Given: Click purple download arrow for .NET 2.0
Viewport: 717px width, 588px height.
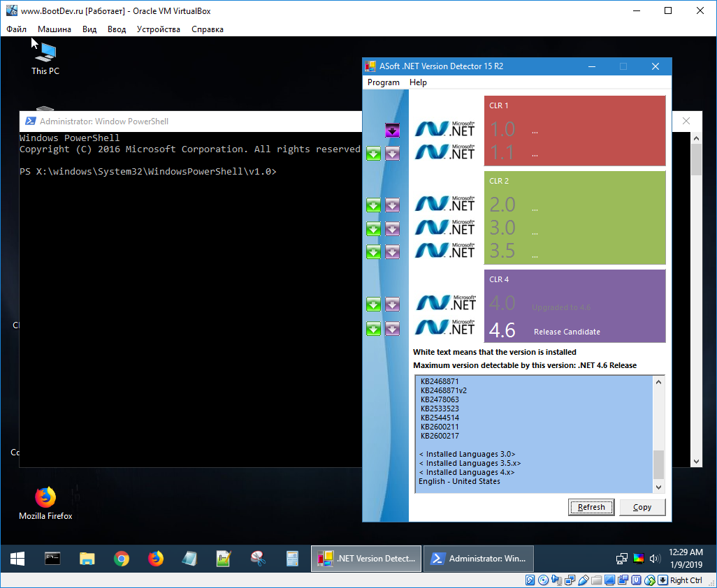Looking at the screenshot, I should pyautogui.click(x=392, y=205).
